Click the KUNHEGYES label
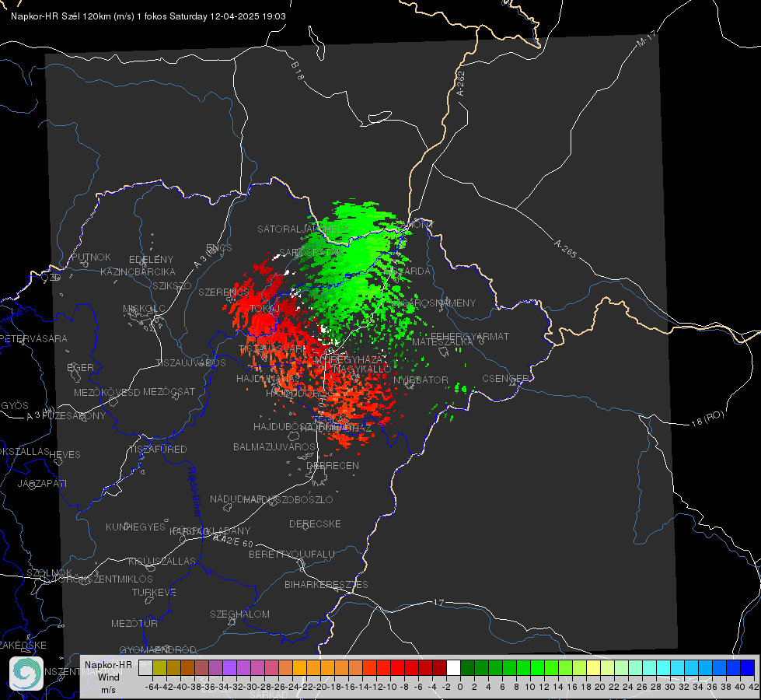This screenshot has height=700, width=761. [135, 527]
